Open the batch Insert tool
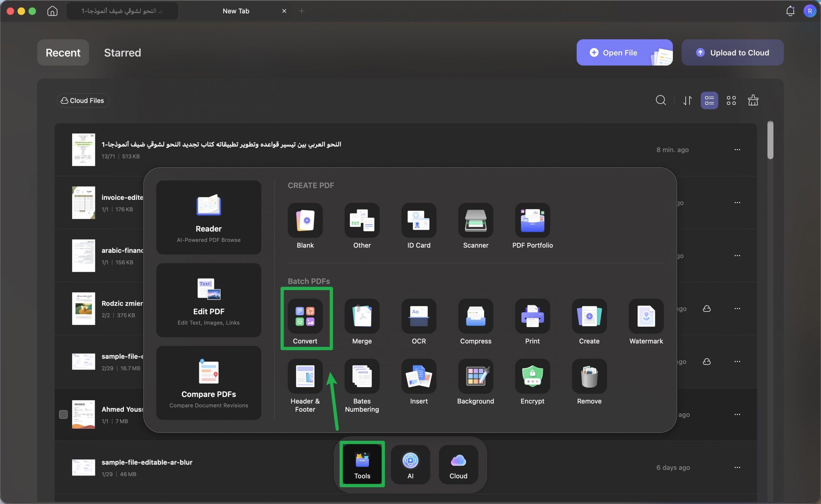This screenshot has height=504, width=821. 419,382
